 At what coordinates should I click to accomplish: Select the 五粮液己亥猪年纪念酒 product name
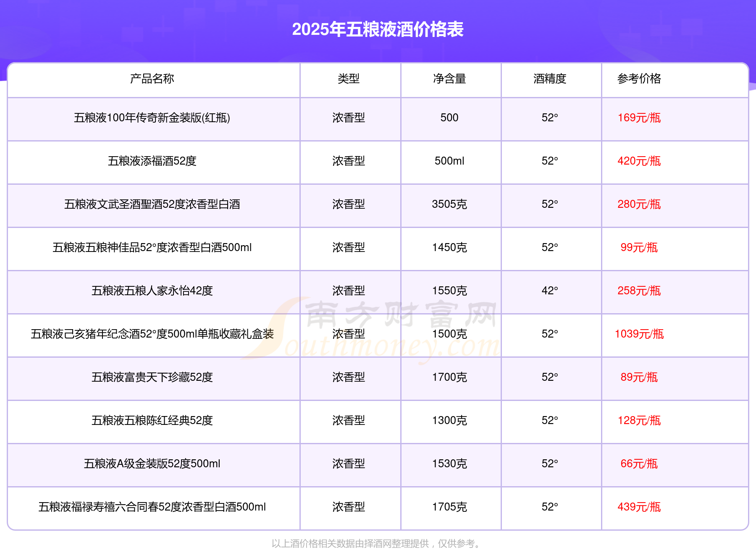[x=152, y=334]
